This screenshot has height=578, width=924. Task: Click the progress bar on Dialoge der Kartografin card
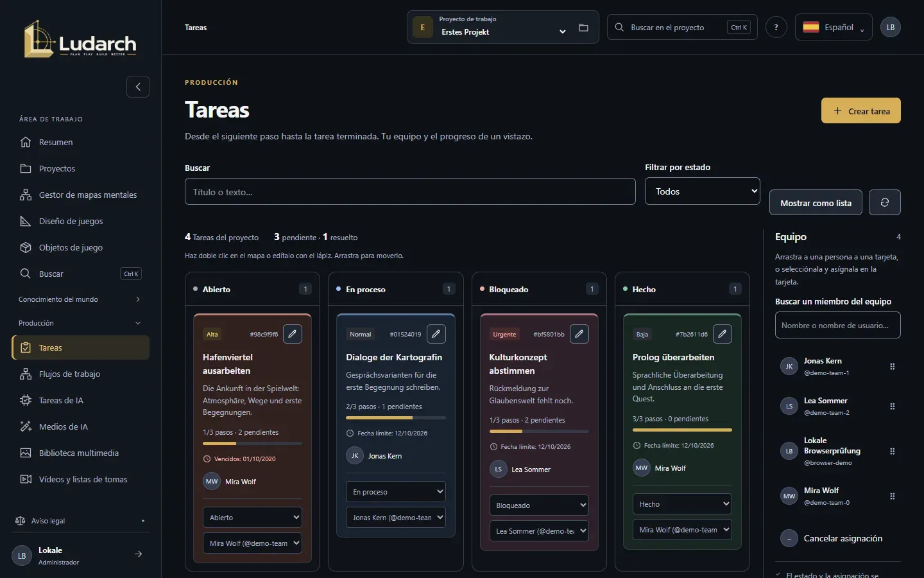click(x=396, y=418)
